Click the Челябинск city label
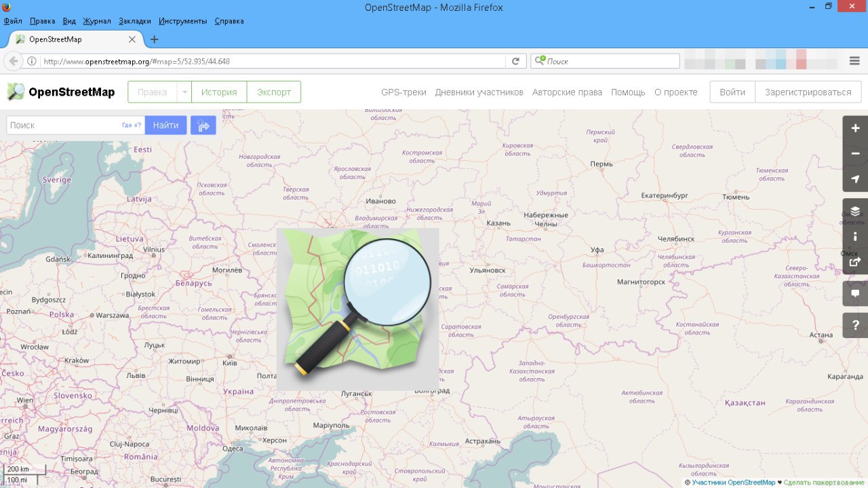This screenshot has height=488, width=868. 676,239
